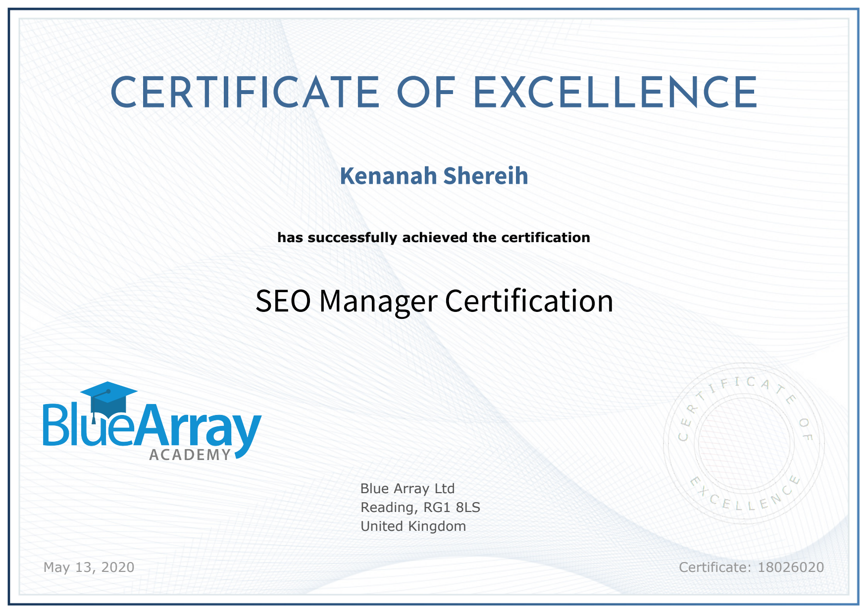Screen dimensions: 868x614
Task: Click the May 13, 2020 date
Action: click(x=89, y=567)
